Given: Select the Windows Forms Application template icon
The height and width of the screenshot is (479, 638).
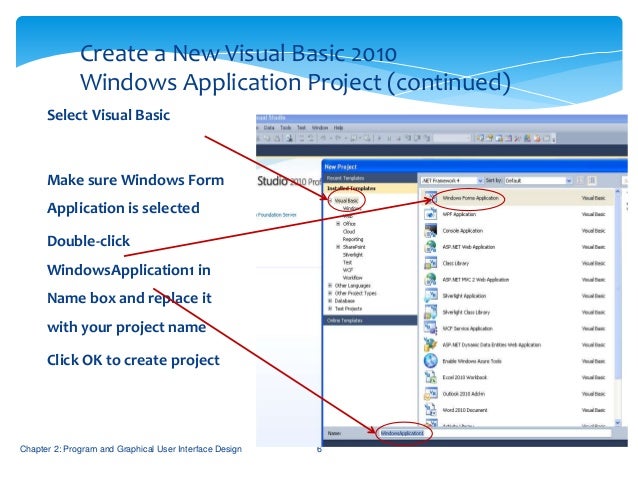Looking at the screenshot, I should tap(430, 198).
